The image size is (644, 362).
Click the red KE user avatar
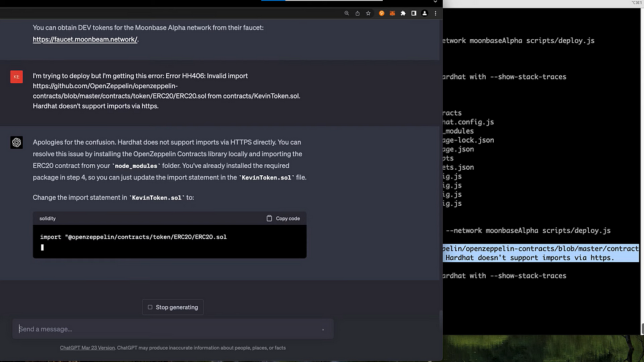point(17,77)
